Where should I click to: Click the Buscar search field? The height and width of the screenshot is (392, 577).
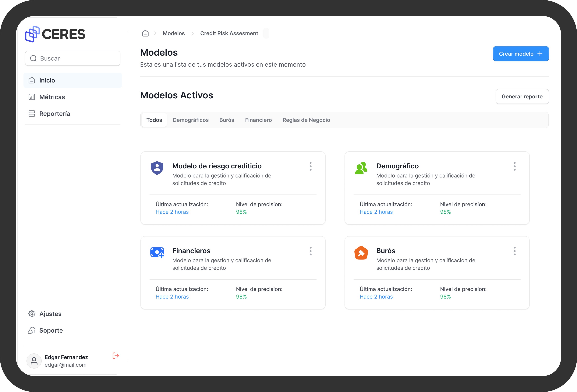(x=73, y=58)
